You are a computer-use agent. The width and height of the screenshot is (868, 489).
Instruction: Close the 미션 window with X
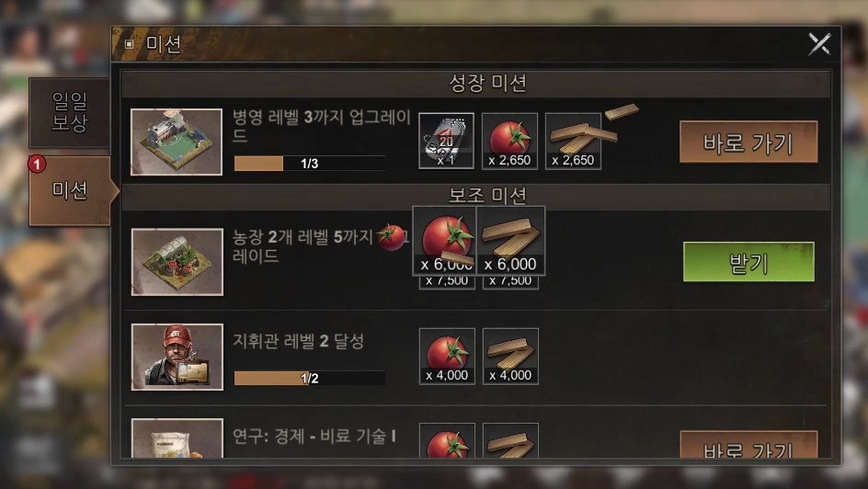click(x=820, y=44)
